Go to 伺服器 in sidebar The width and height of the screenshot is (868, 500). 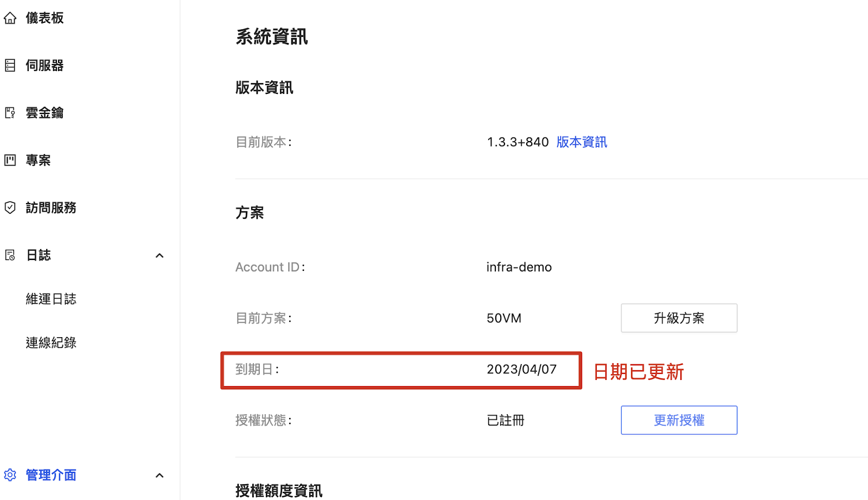coord(44,66)
